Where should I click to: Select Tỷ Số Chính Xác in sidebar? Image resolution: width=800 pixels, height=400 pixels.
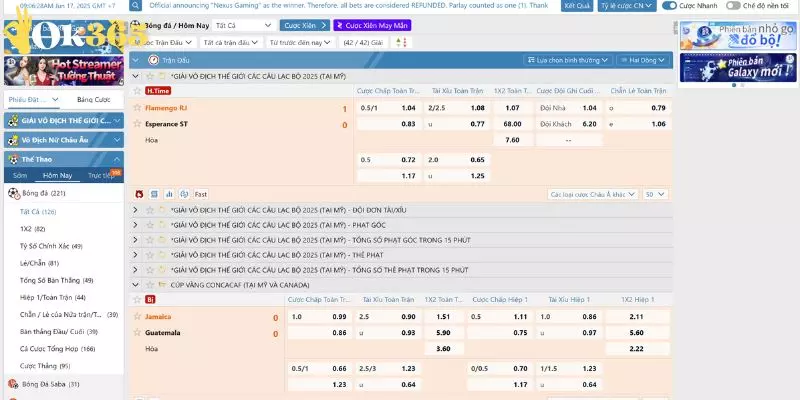[x=50, y=246]
